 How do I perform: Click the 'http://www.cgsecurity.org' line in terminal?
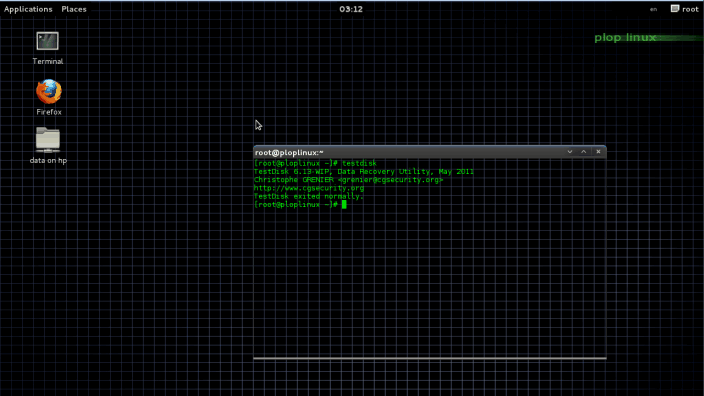309,188
